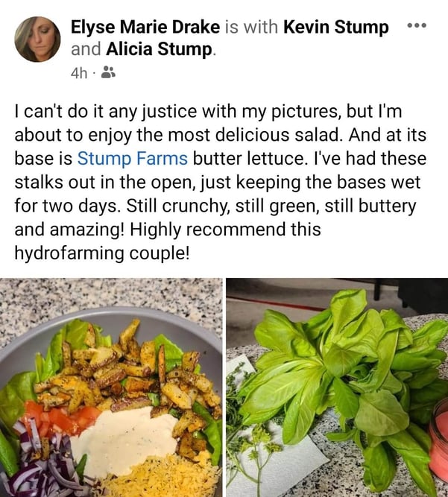
Task: Open the salad bowl photo
Action: pos(111,387)
